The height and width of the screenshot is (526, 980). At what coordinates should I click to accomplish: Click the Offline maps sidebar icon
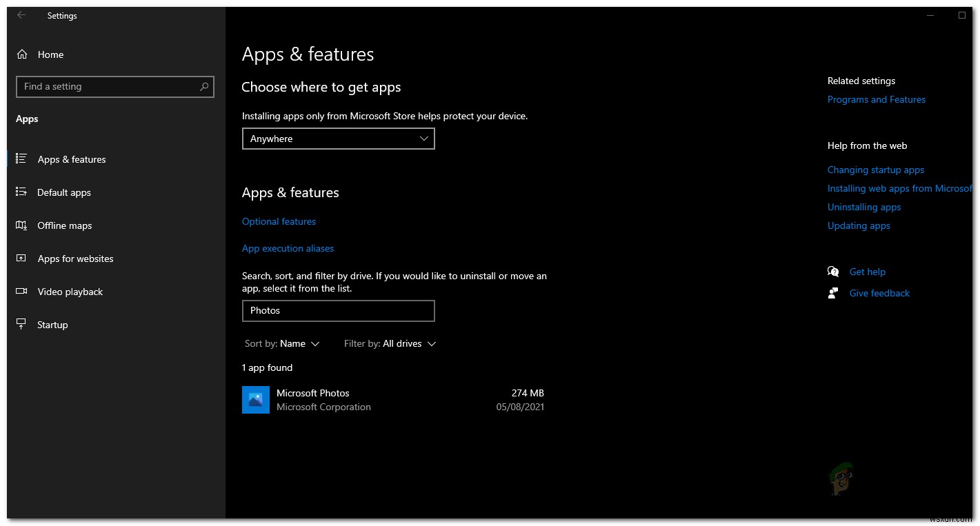pyautogui.click(x=21, y=225)
